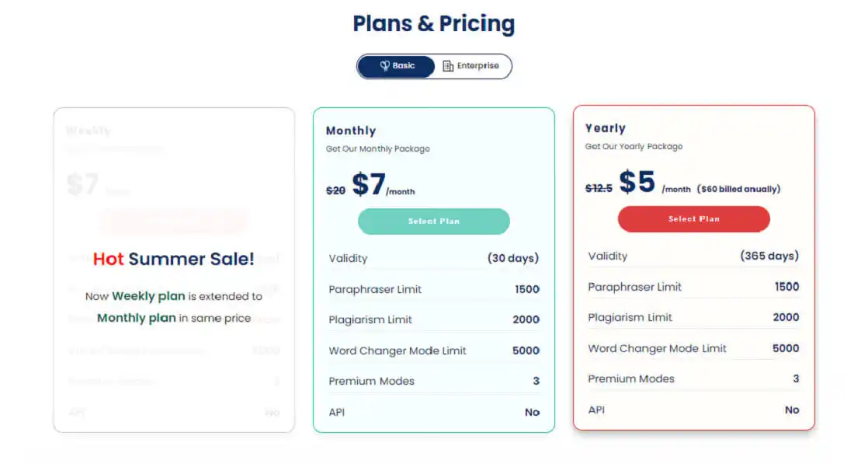Click the Plans & Pricing heading
Image resolution: width=868 pixels, height=464 pixels.
433,23
